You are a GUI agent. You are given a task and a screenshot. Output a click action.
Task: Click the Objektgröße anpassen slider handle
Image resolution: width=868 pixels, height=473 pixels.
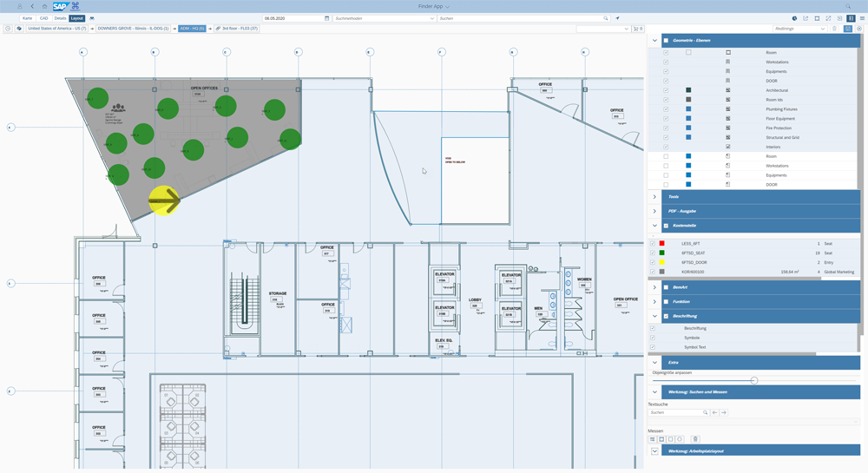[x=754, y=381]
